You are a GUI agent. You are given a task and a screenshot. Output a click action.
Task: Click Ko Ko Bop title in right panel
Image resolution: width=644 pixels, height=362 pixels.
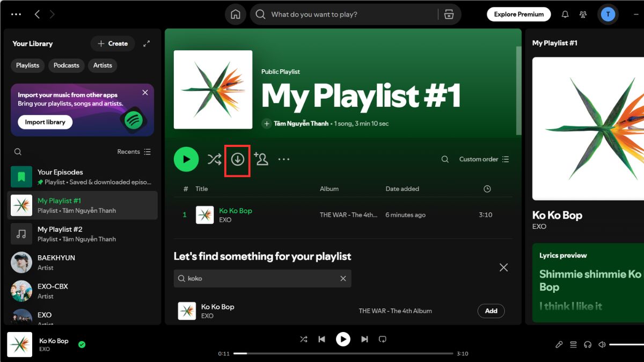[557, 216]
